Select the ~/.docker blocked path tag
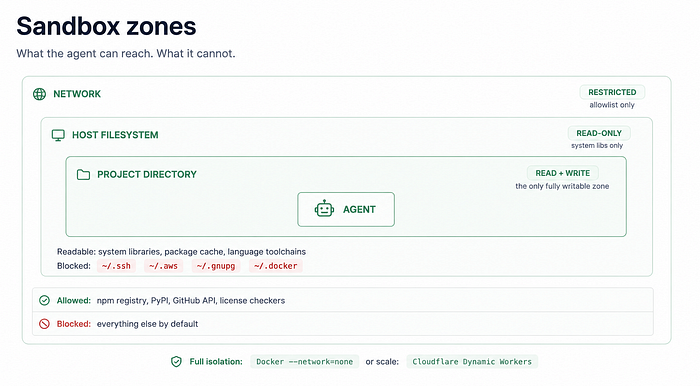The image size is (700, 386). (275, 266)
